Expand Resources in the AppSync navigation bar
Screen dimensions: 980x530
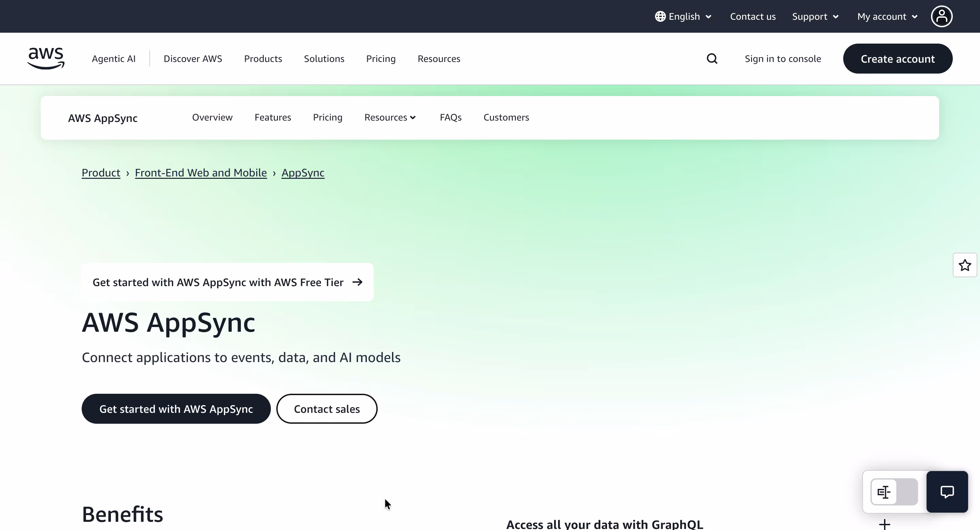tap(390, 117)
